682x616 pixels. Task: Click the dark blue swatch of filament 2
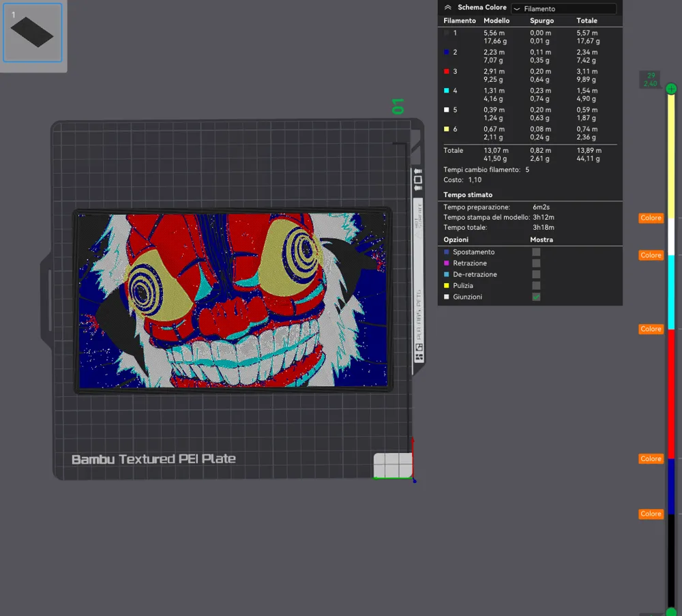tap(446, 52)
